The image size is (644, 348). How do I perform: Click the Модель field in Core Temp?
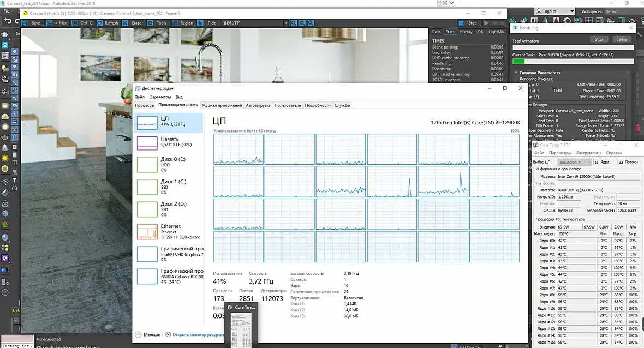point(598,177)
